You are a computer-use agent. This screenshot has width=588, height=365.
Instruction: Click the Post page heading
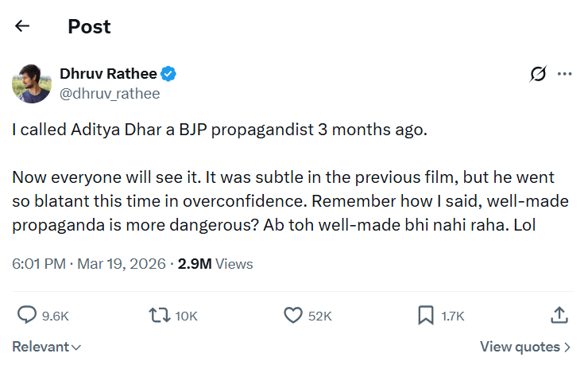(89, 26)
